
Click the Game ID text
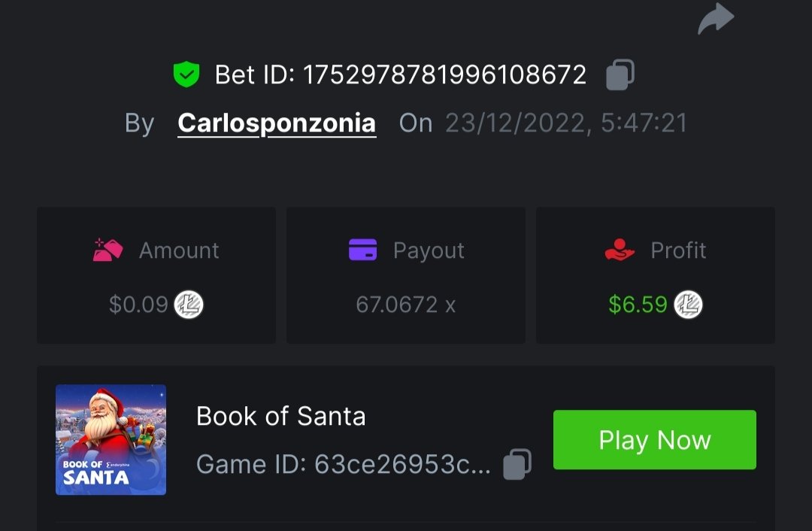click(343, 464)
